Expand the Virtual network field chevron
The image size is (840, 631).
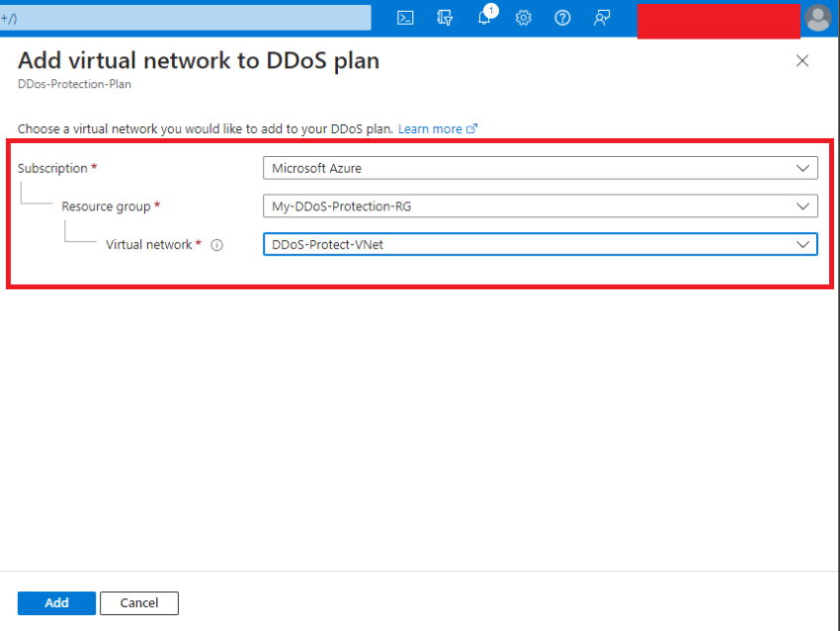[803, 244]
